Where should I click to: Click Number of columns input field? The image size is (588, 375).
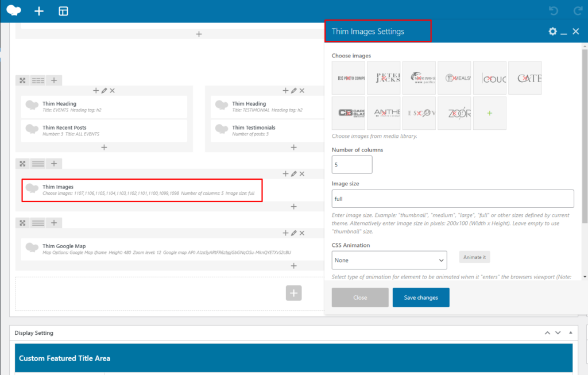(x=352, y=165)
